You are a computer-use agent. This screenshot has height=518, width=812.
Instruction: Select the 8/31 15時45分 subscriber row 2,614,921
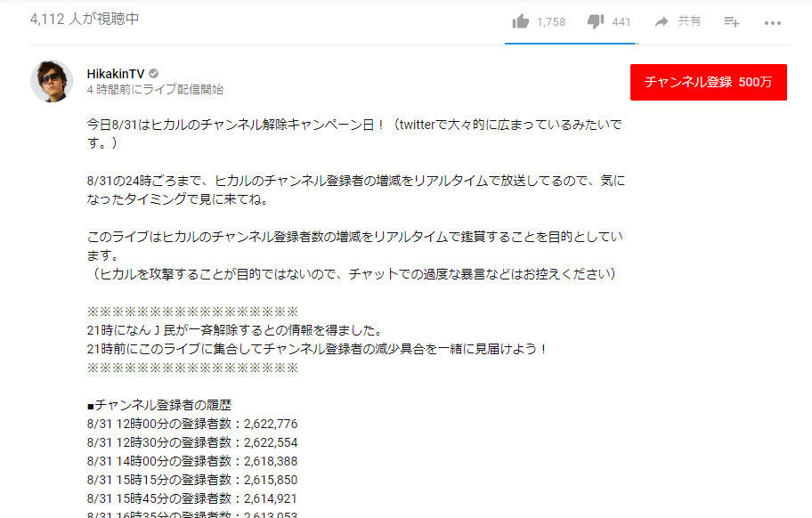coord(192,498)
